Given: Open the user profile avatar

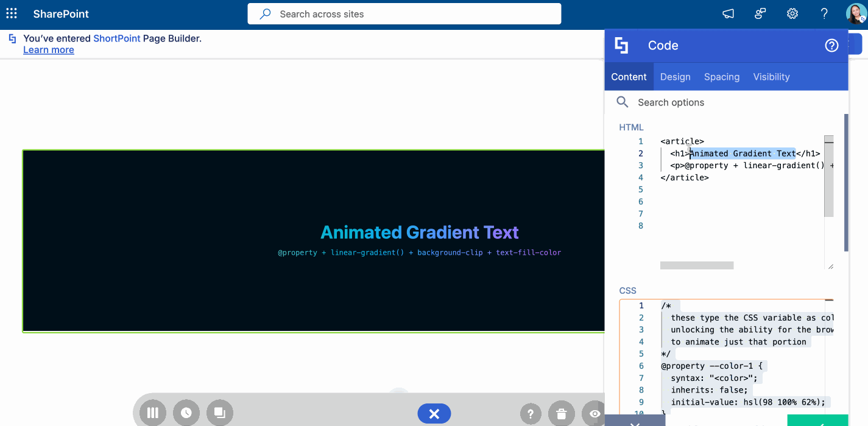Looking at the screenshot, I should click(x=855, y=13).
